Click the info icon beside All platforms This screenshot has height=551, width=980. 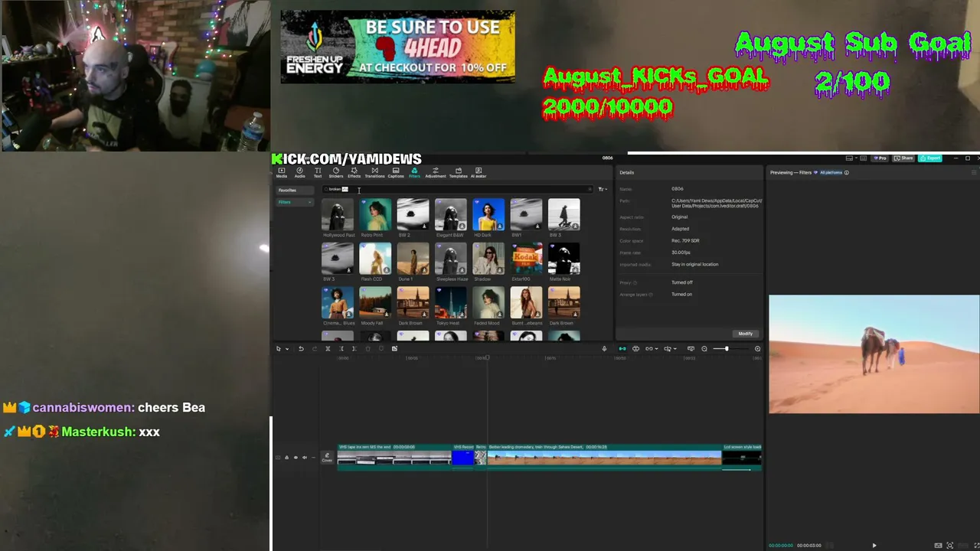coord(846,173)
